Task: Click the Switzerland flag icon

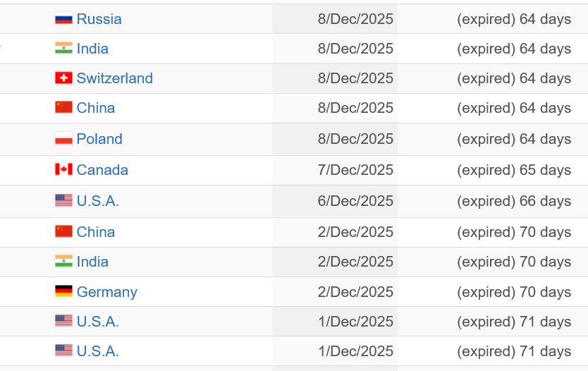Action: coord(63,78)
